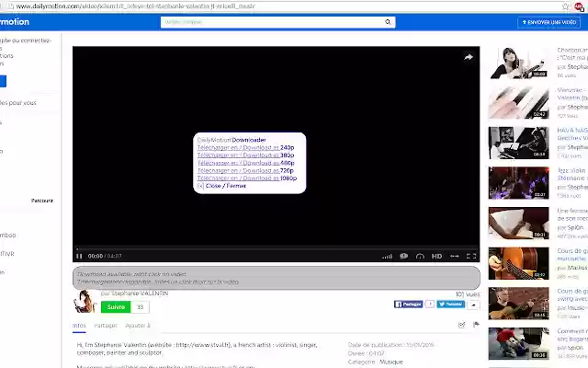Close the DailyMotion Downloader popup

point(221,185)
